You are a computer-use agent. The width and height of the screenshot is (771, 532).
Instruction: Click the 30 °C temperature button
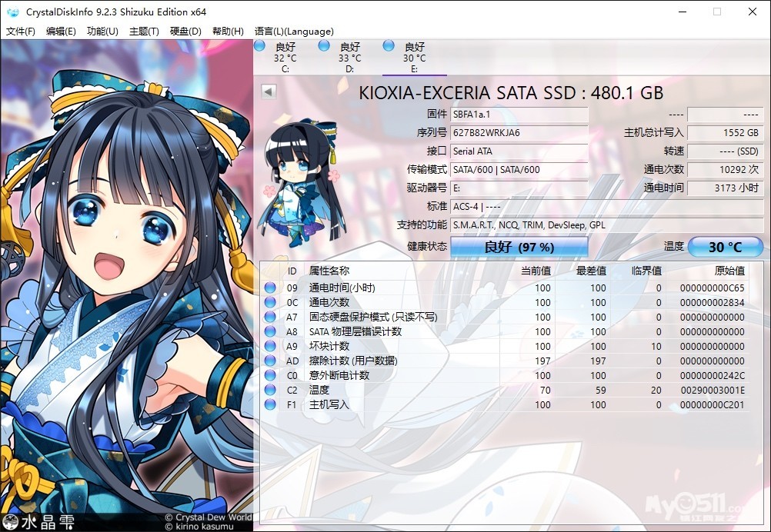(x=725, y=247)
